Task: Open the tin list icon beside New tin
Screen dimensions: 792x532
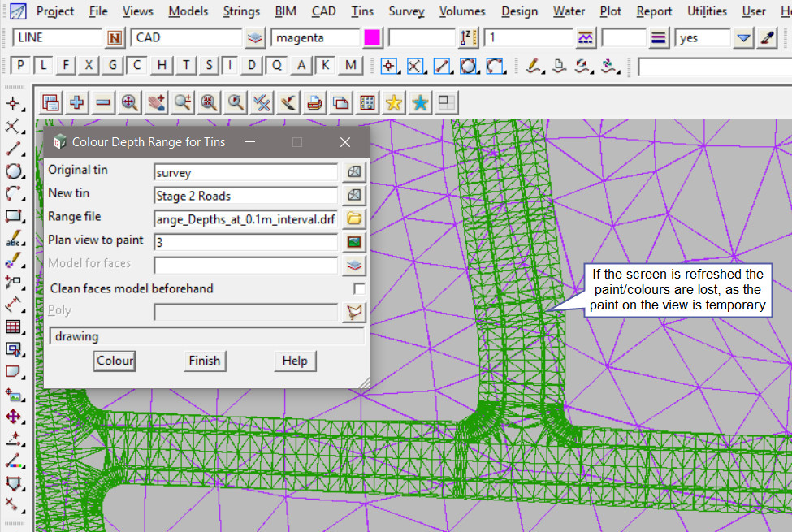Action: 354,196
